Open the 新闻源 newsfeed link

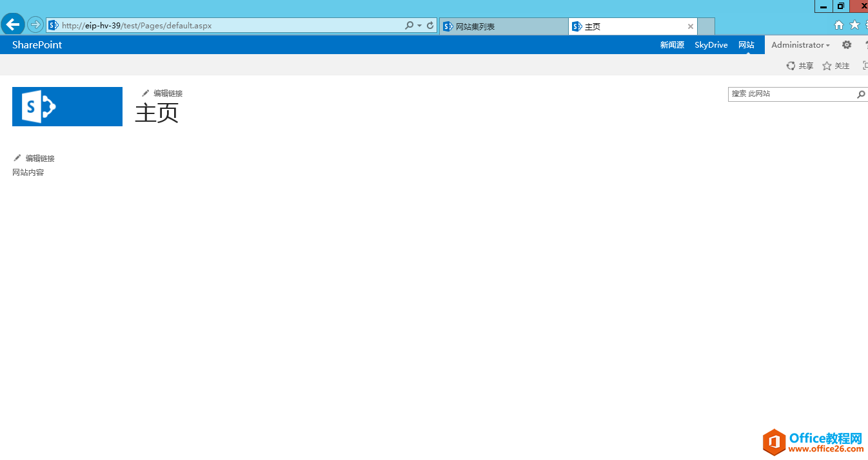[672, 45]
